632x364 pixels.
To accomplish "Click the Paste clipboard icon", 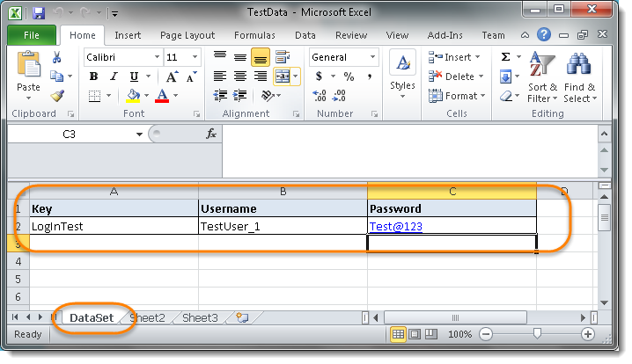I will tap(28, 67).
